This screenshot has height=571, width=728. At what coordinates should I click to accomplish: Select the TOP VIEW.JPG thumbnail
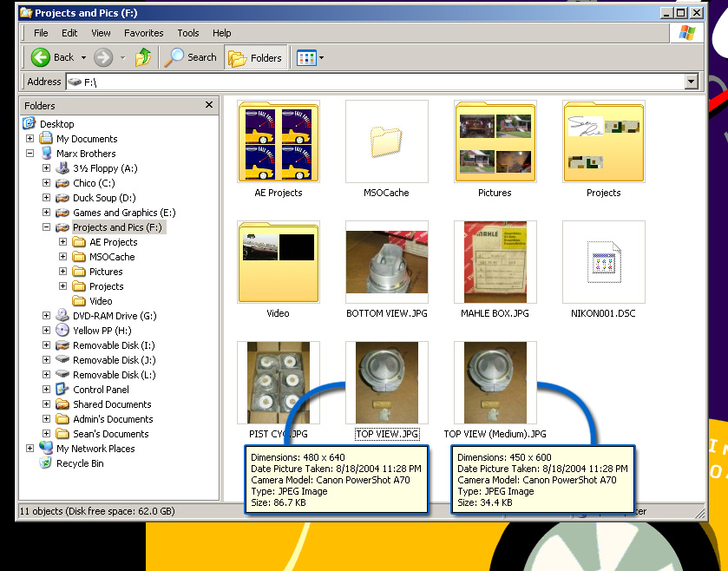pos(387,383)
